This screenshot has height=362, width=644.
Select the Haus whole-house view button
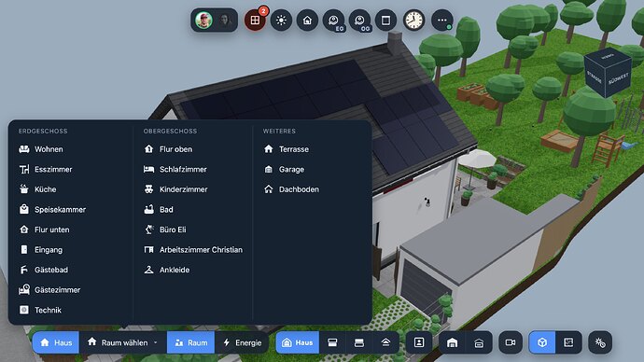coord(298,342)
